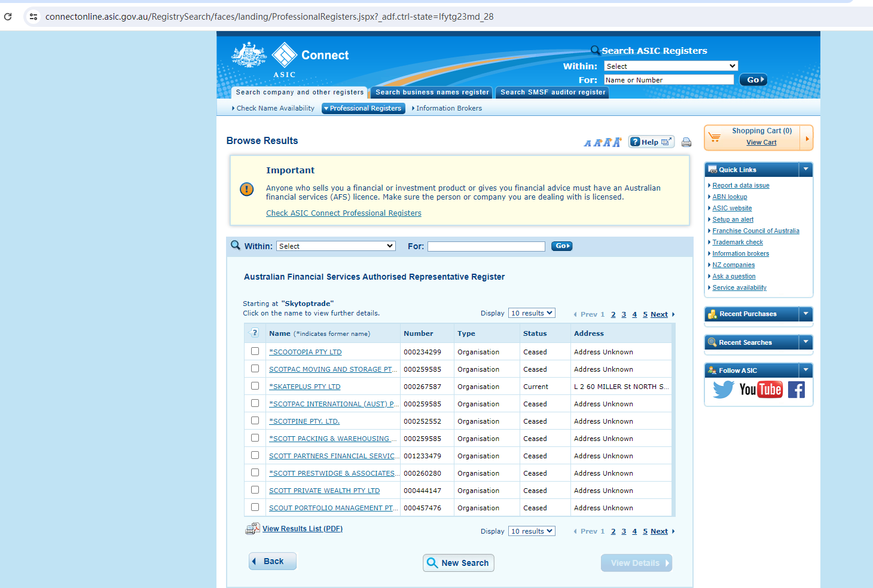Select the SKATEPLUS PTY LTD row checkbox
This screenshot has height=588, width=873.
coord(255,386)
